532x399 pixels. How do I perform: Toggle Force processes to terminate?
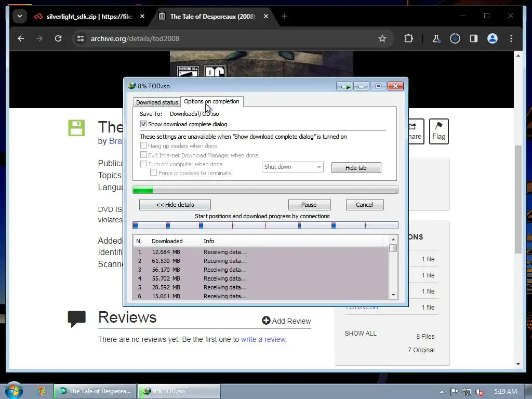153,172
